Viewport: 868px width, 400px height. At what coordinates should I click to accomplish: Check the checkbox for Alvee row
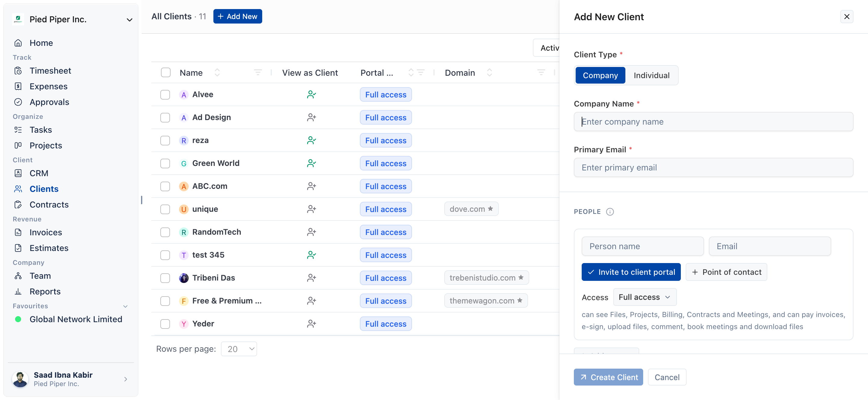(165, 94)
